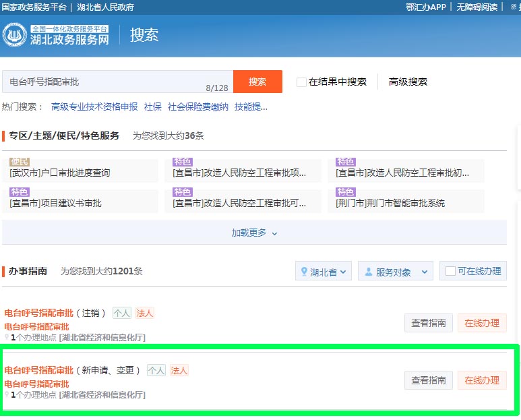Click the orange 搜索 button
Image resolution: width=521 pixels, height=420 pixels.
coord(257,82)
